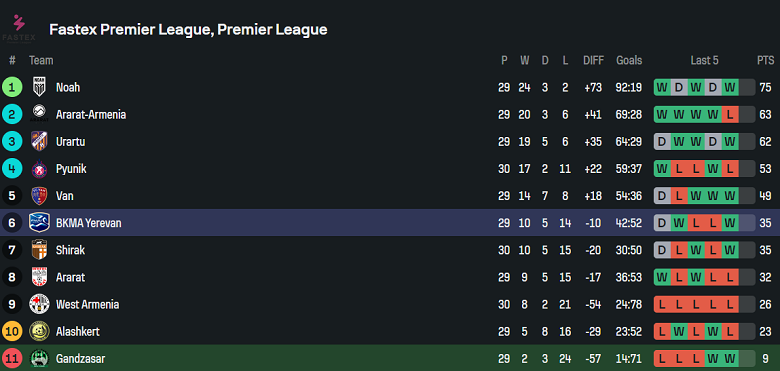Select Ararat-Armenia's red L form result
The width and height of the screenshot is (780, 371).
[730, 114]
